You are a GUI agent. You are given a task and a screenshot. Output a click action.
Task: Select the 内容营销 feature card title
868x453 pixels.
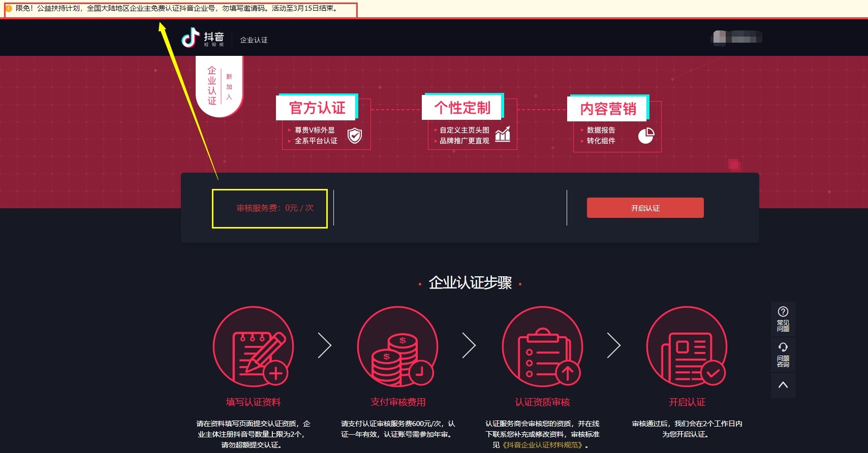(608, 109)
